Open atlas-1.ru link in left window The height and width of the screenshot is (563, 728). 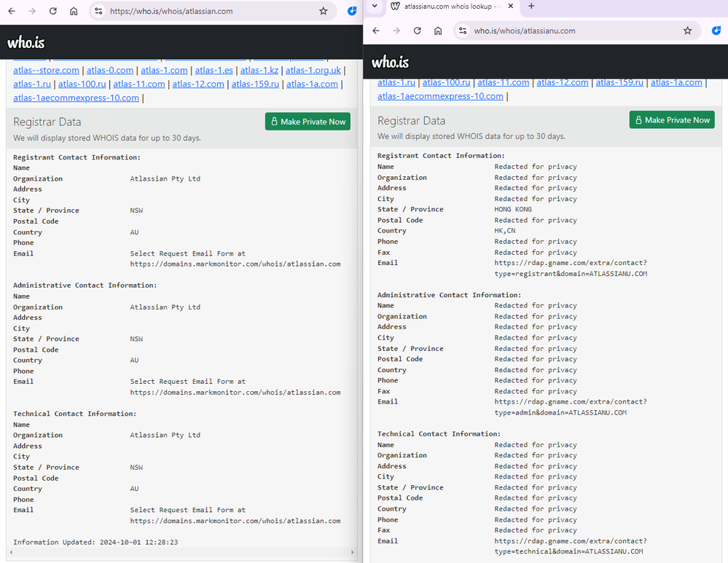click(x=32, y=84)
